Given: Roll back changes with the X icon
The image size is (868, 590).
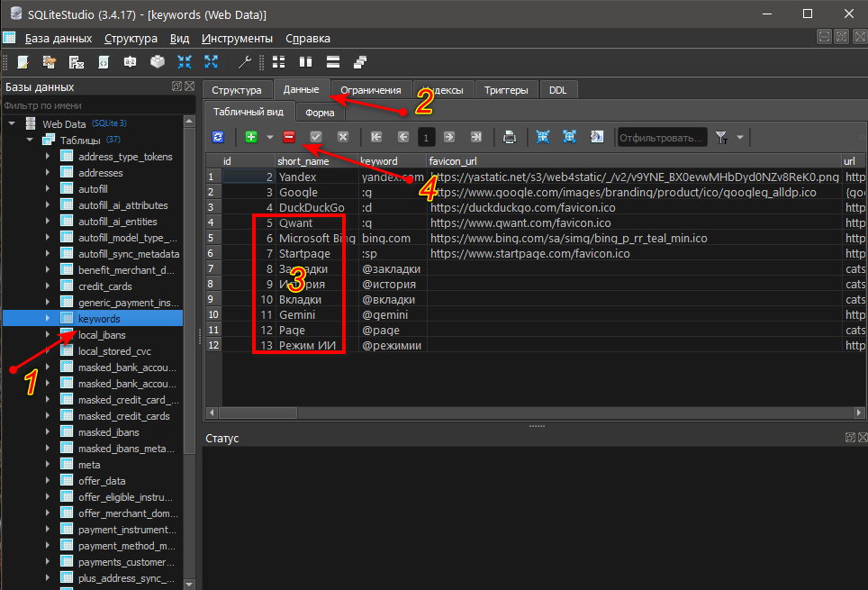Looking at the screenshot, I should [343, 137].
